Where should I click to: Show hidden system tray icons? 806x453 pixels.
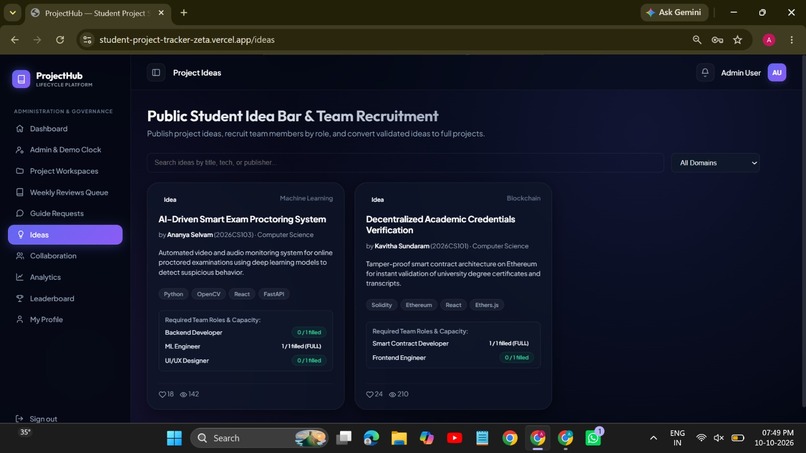tap(653, 438)
